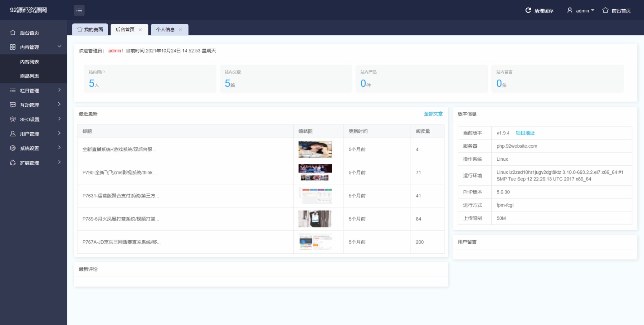The height and width of the screenshot is (325, 644).
Task: Click the house icon on 我的桌面 tab
Action: (x=80, y=30)
